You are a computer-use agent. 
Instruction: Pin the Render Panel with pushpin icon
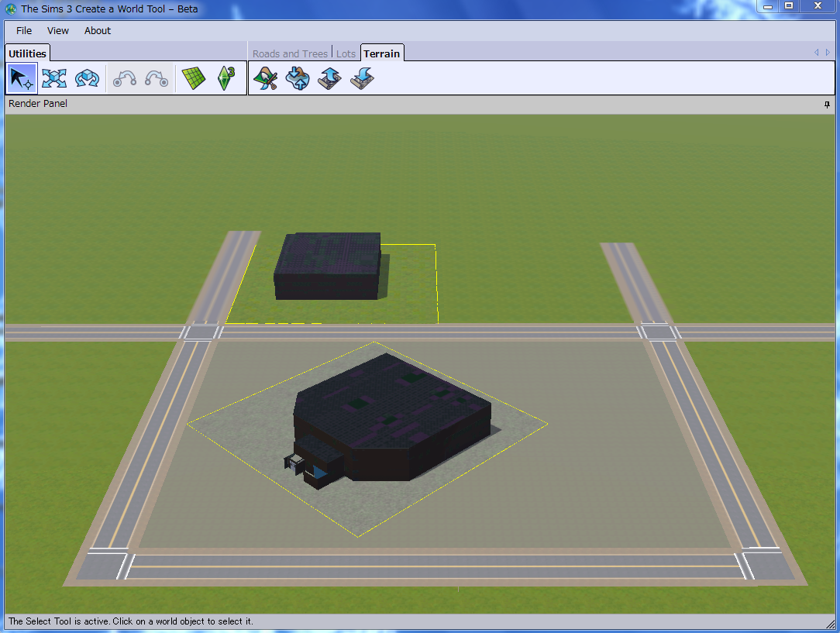click(827, 105)
